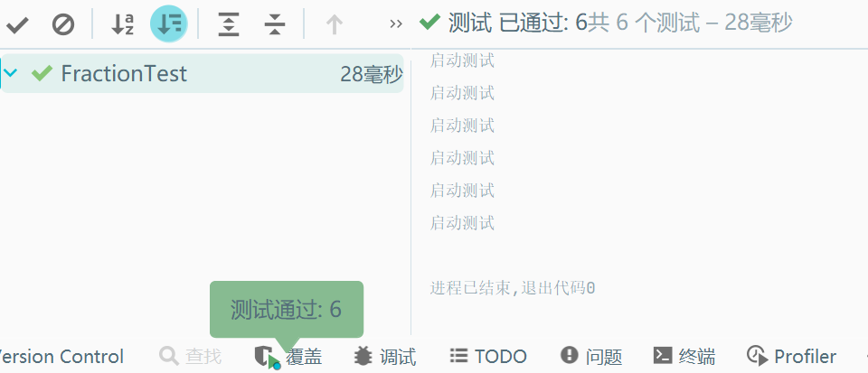Viewport: 868px width, 373px height.
Task: Open the Profiler tool window
Action: coord(791,357)
